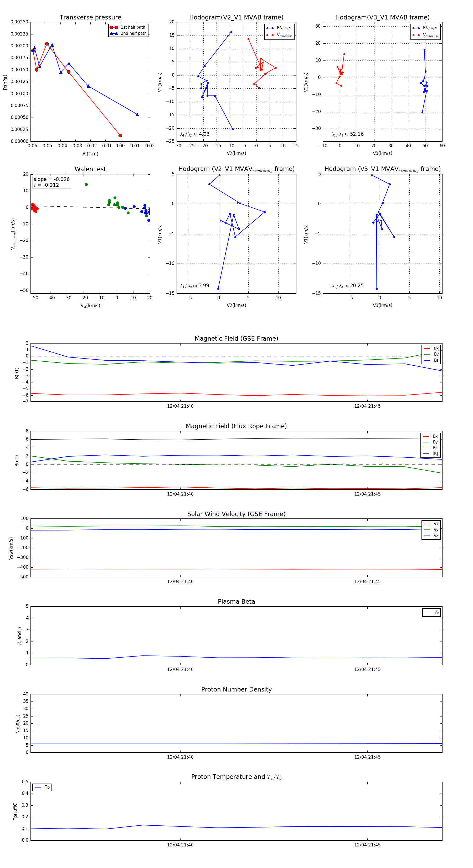Viewport: 473px width, 868px height.
Task: Click the "Proton Temperature and Te/Tp" title
Action: [236, 777]
